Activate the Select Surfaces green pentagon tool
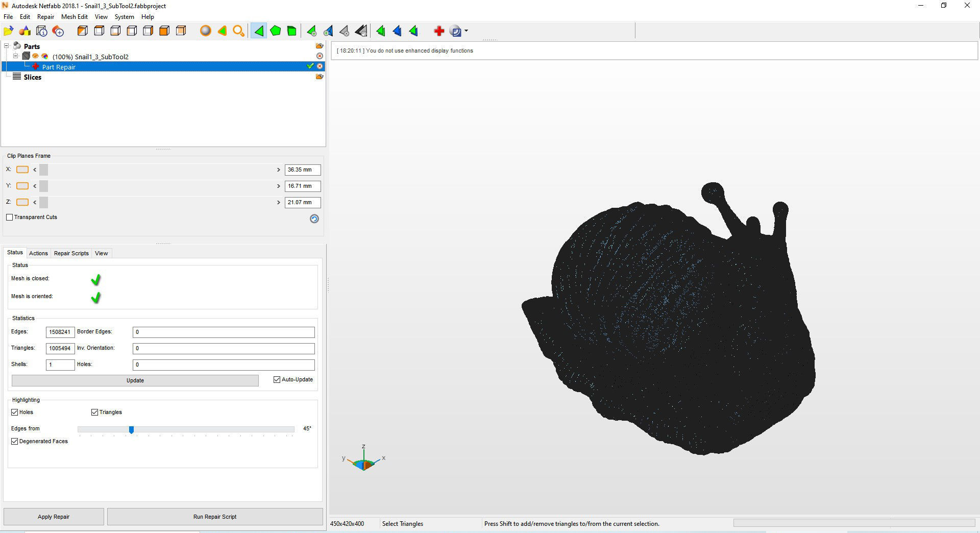This screenshot has width=980, height=533. click(276, 31)
